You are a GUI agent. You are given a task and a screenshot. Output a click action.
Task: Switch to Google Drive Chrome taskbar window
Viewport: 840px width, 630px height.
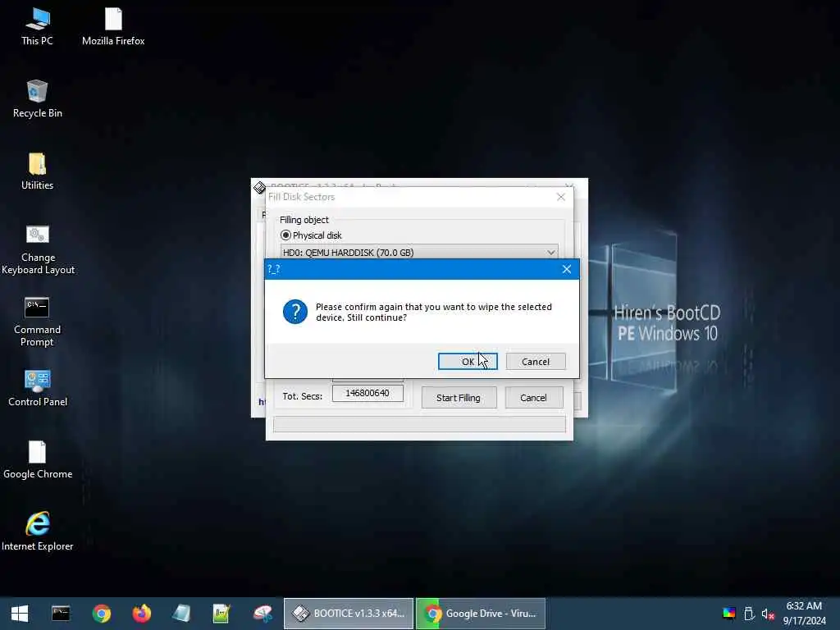481,614
